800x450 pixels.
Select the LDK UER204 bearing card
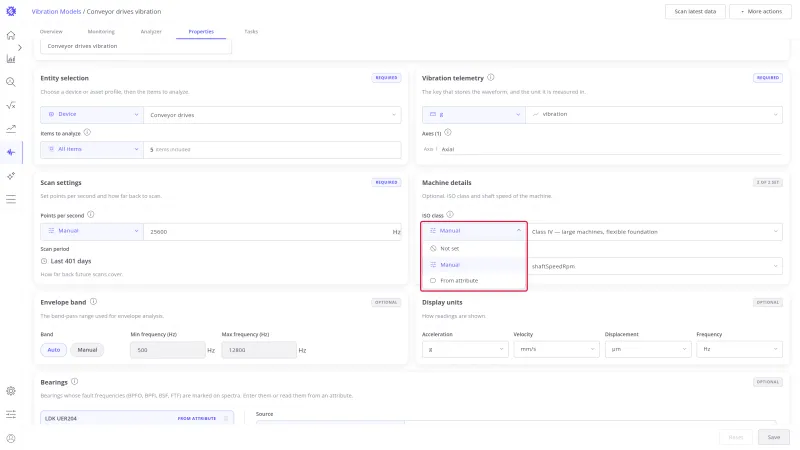point(137,418)
